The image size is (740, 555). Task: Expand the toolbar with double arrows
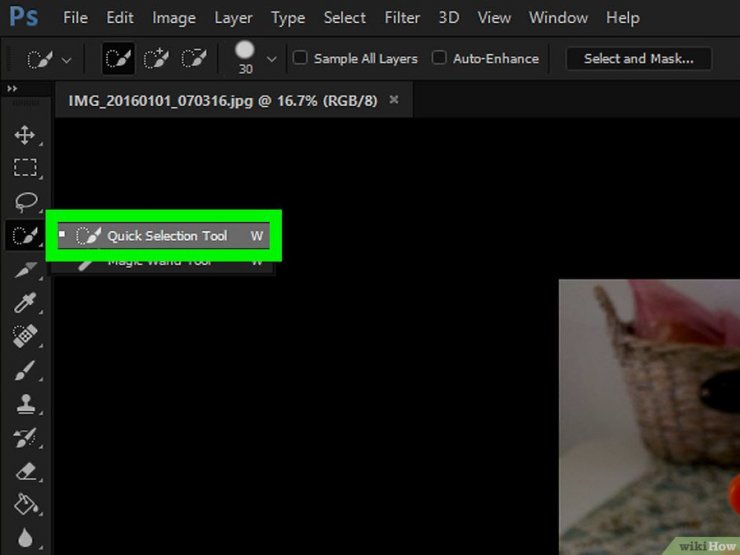pyautogui.click(x=12, y=89)
